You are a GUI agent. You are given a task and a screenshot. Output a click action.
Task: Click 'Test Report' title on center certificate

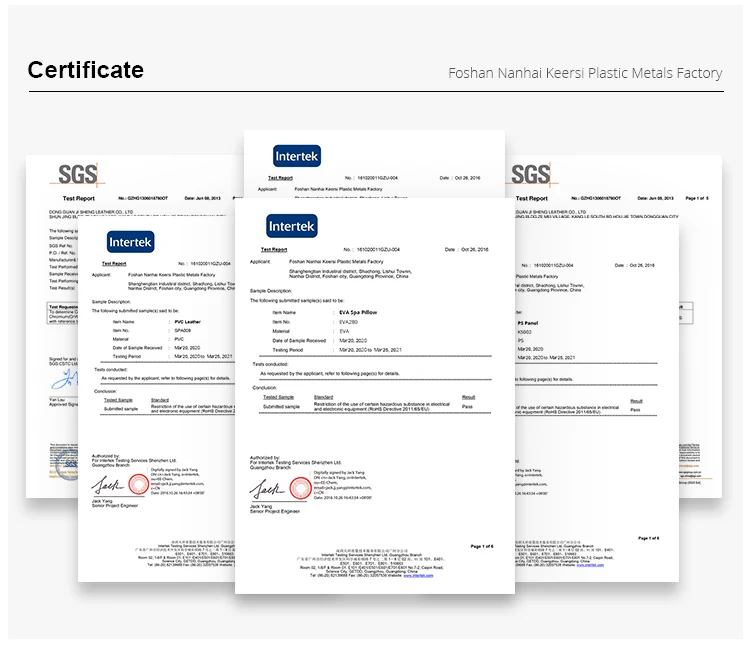click(274, 249)
